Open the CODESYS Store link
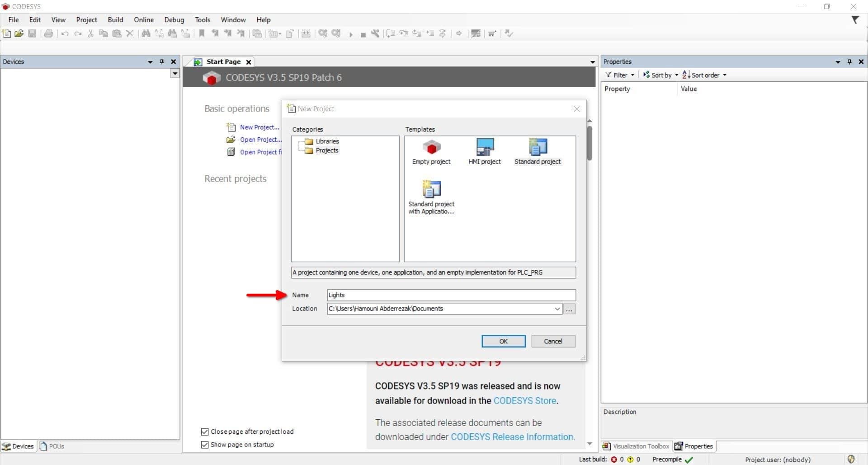Viewport: 868px width, 465px height. pyautogui.click(x=524, y=401)
